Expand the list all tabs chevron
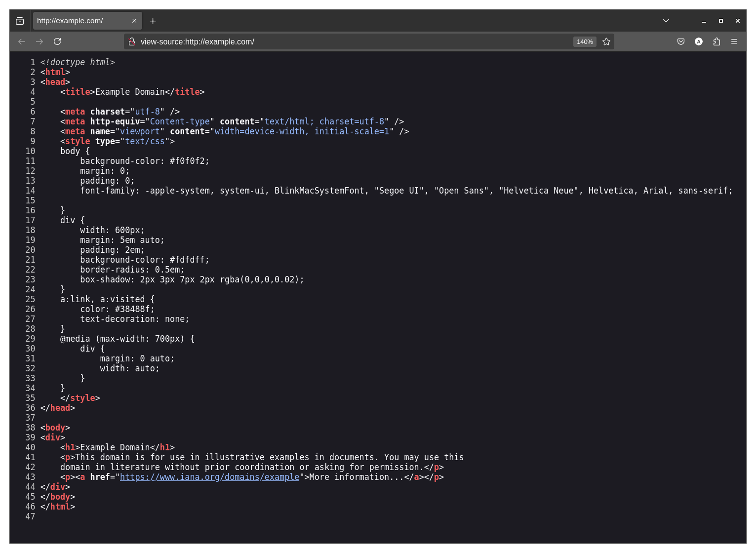The height and width of the screenshot is (553, 756). 666,21
